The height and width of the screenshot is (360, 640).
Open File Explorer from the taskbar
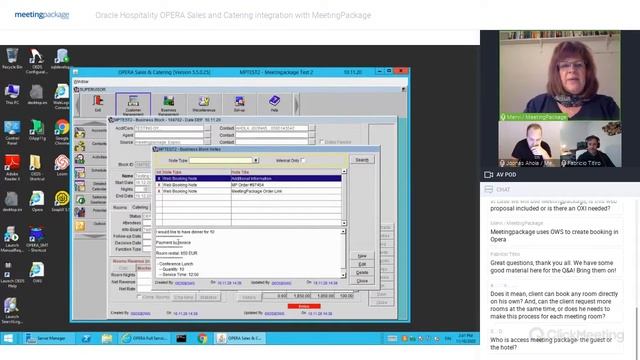107,338
